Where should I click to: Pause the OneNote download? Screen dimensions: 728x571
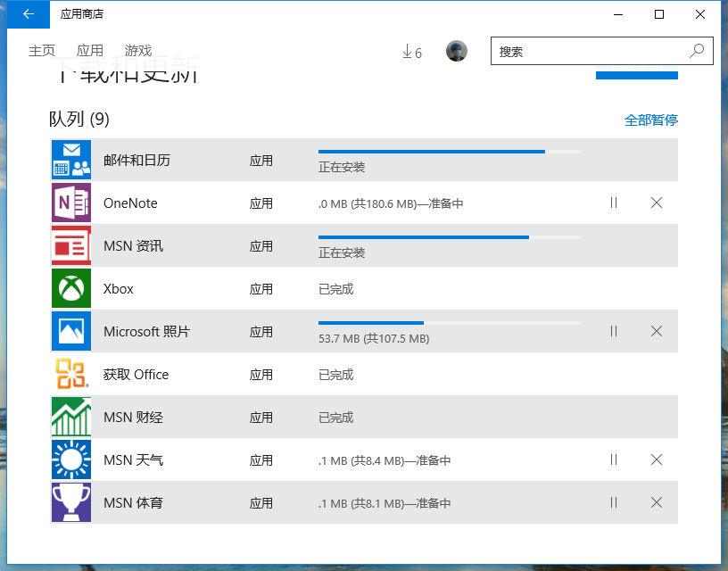pos(614,203)
